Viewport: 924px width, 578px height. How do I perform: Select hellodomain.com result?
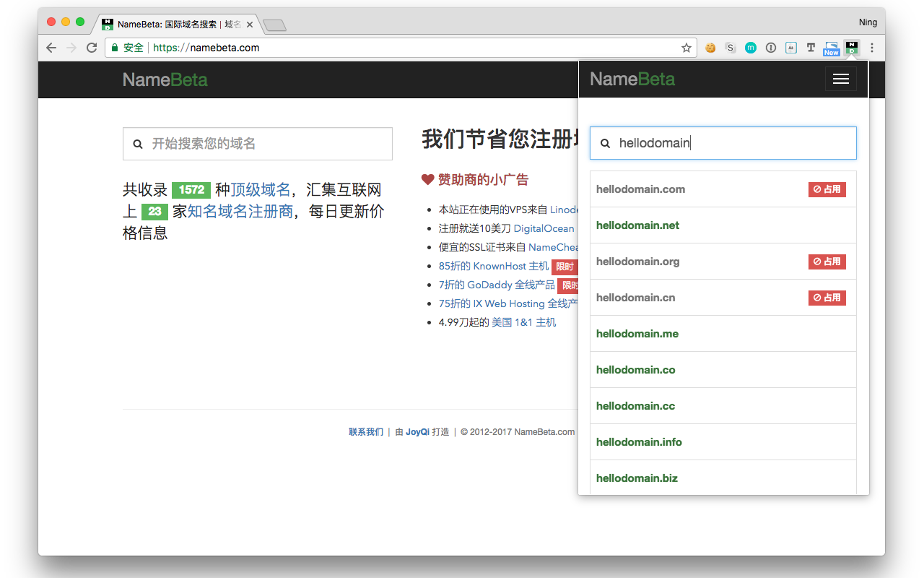coord(723,189)
